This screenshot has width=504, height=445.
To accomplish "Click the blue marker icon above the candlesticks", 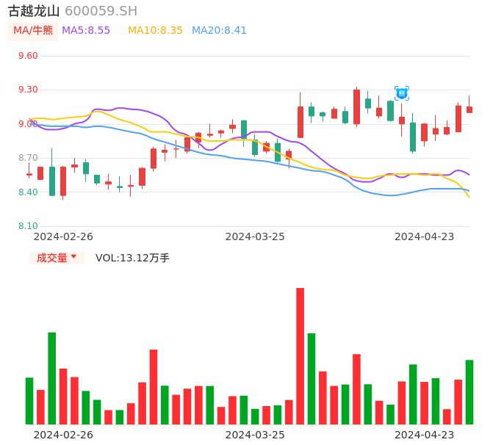I will click(x=402, y=93).
